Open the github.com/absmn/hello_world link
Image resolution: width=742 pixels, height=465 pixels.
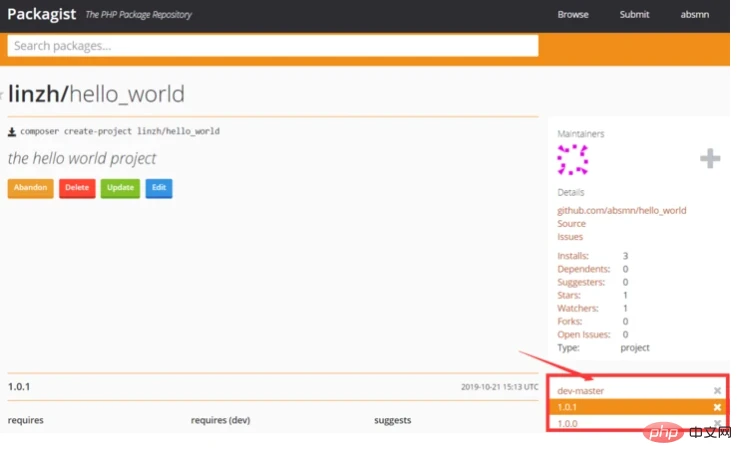621,210
